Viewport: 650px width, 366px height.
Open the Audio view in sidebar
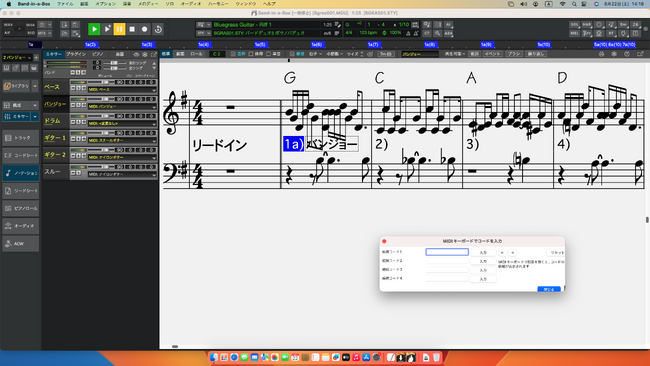pyautogui.click(x=21, y=226)
